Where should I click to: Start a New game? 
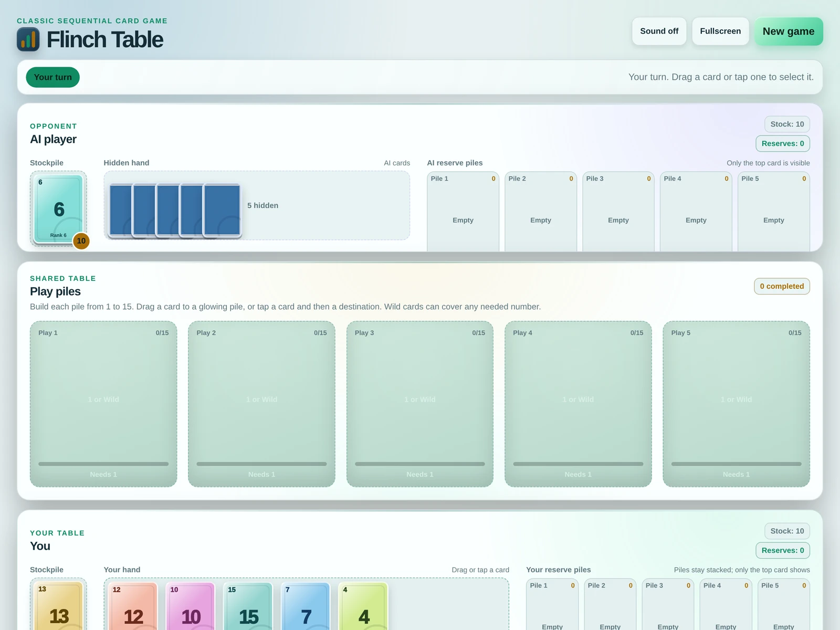[x=789, y=31]
